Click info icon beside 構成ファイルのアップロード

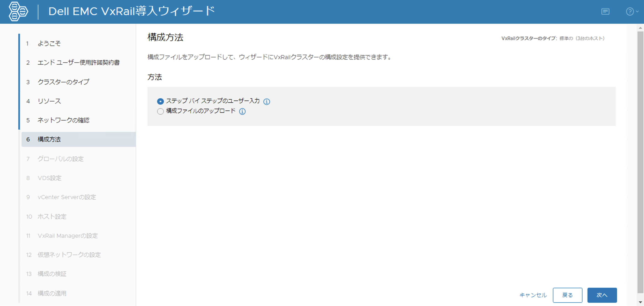point(242,111)
